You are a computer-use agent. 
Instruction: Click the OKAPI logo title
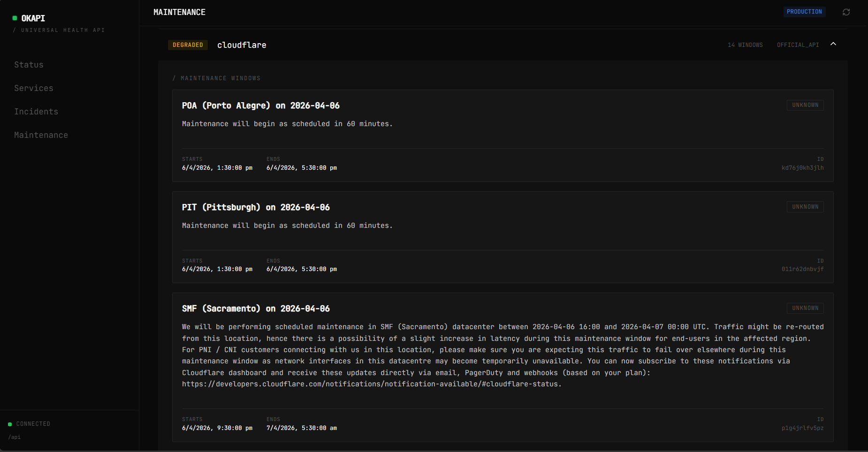(33, 18)
